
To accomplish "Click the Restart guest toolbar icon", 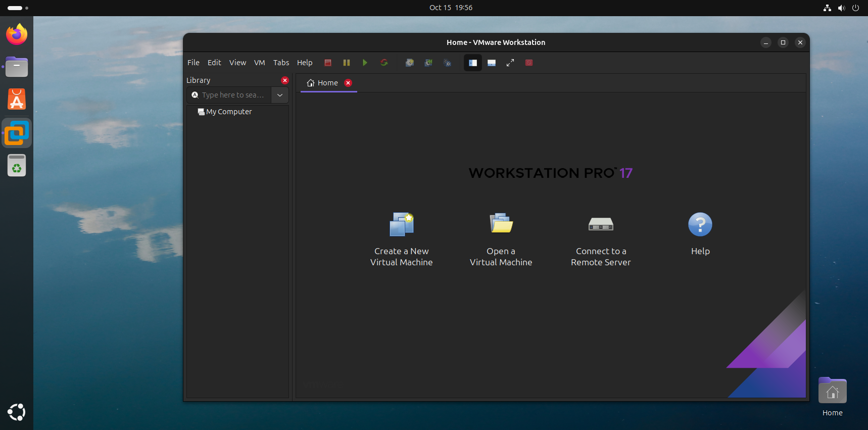I will [384, 63].
